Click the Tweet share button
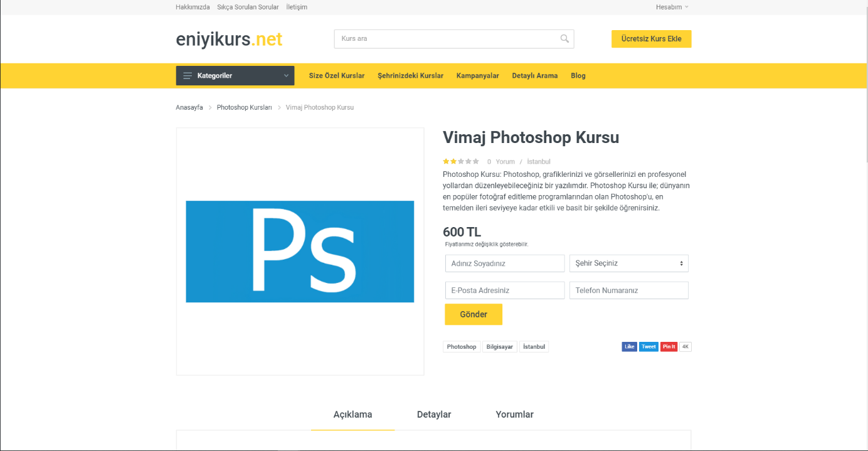868x451 pixels. [648, 347]
